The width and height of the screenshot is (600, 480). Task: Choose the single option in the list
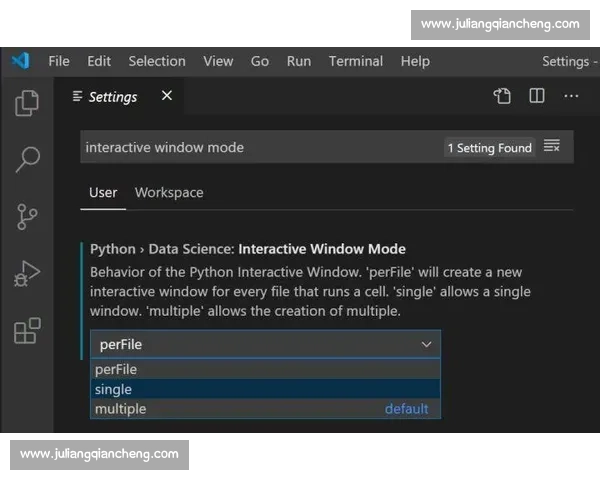click(x=266, y=389)
